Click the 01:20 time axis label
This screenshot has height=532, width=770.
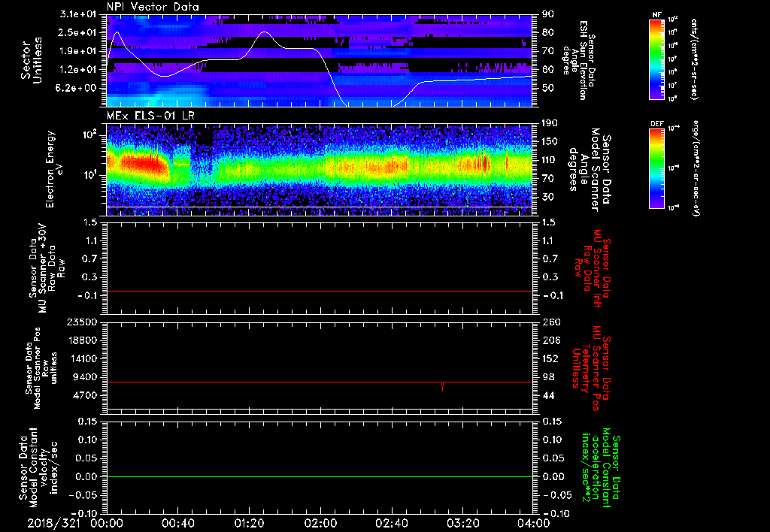point(249,523)
